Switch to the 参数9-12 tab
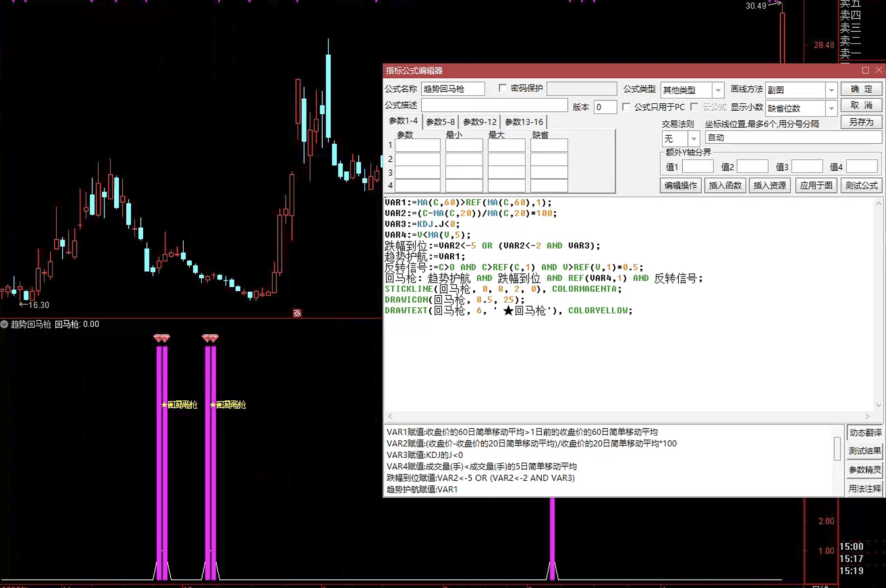 pyautogui.click(x=479, y=122)
